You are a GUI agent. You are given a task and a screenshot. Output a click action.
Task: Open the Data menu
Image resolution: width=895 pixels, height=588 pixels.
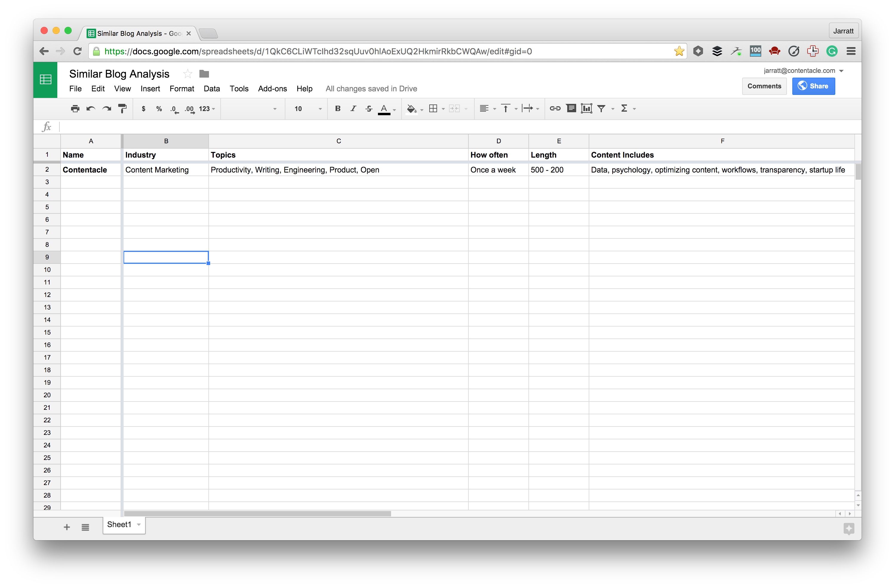click(212, 89)
